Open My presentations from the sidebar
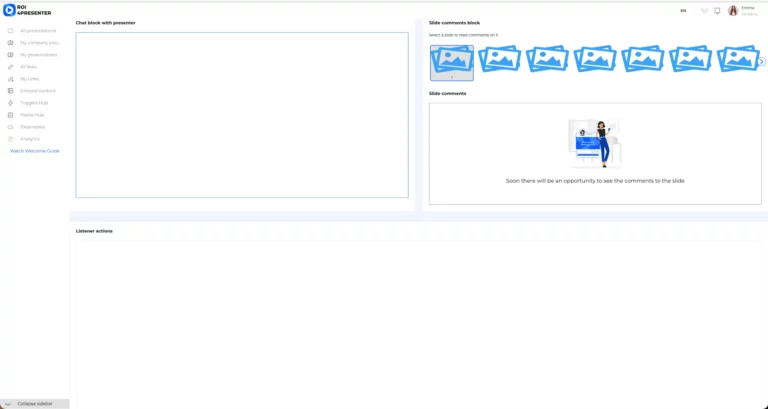Image resolution: width=768 pixels, height=409 pixels. 38,55
